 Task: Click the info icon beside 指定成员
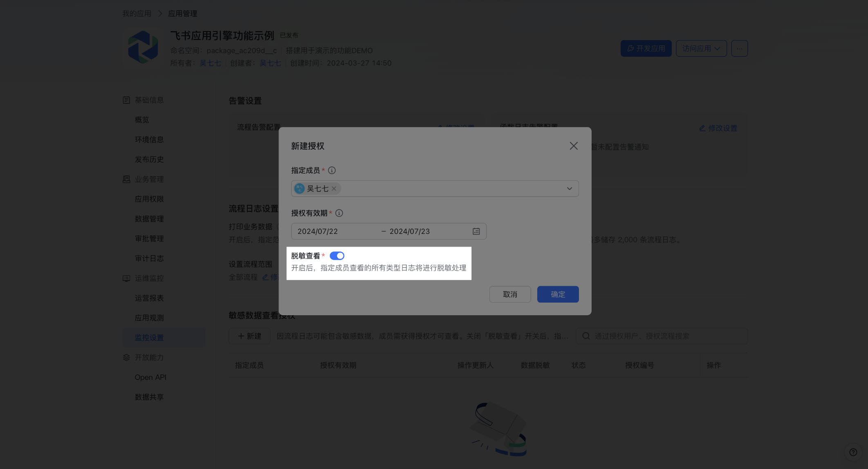pyautogui.click(x=332, y=171)
